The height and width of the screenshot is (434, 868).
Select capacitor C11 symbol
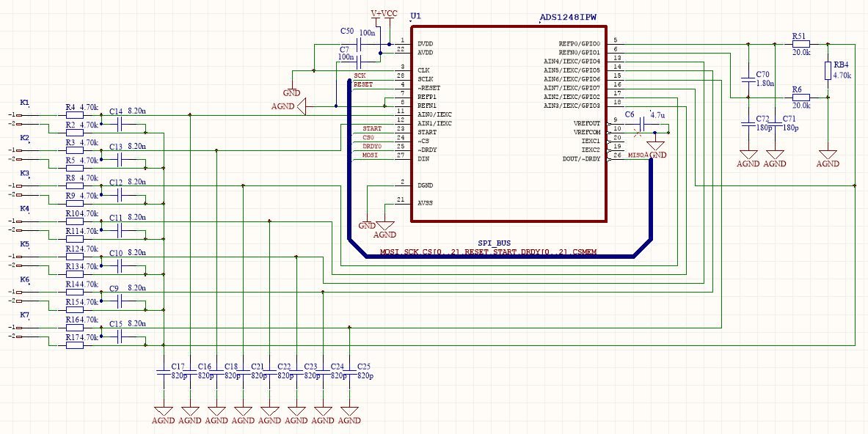point(119,230)
